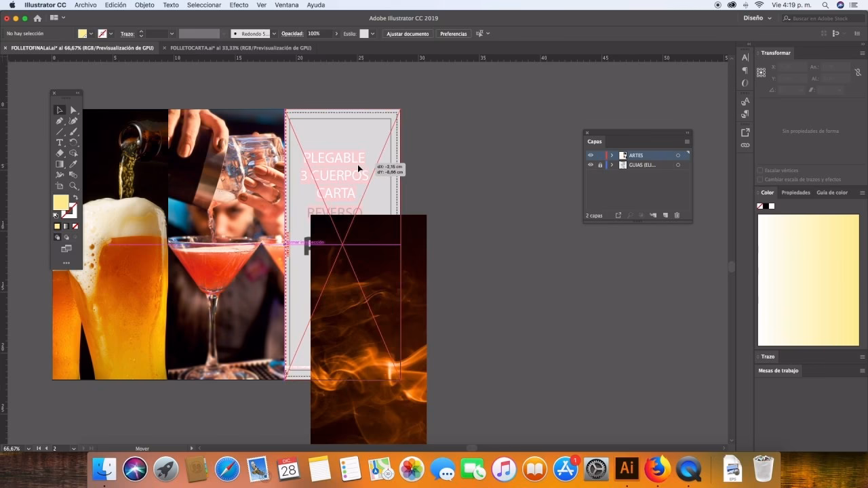Click the Ajustar documento button

point(407,33)
